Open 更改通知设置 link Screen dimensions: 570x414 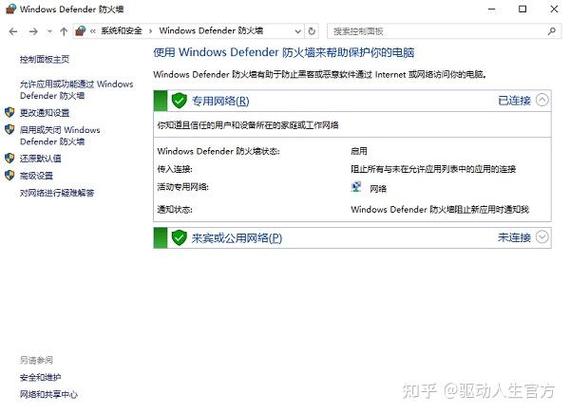coord(44,113)
